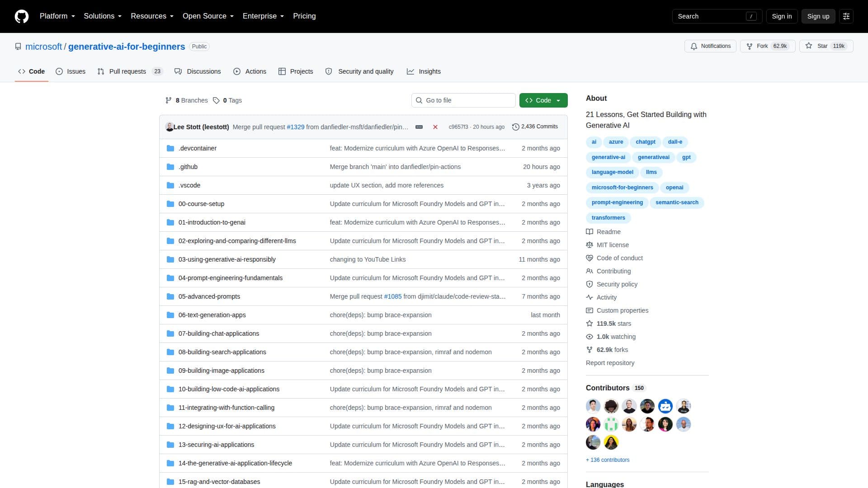868x488 pixels.
Task: Open the green Code dropdown
Action: pyautogui.click(x=543, y=100)
